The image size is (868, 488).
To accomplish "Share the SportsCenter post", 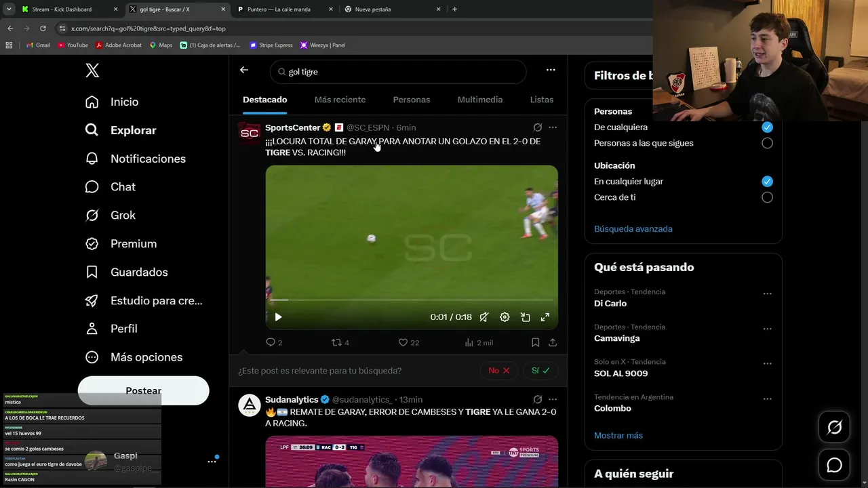I will (553, 342).
